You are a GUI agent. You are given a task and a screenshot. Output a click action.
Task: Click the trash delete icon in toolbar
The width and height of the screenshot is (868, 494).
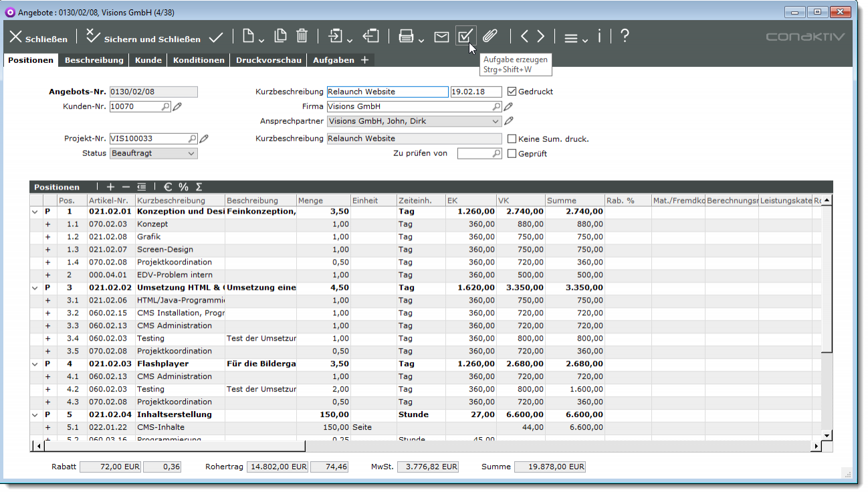[302, 37]
